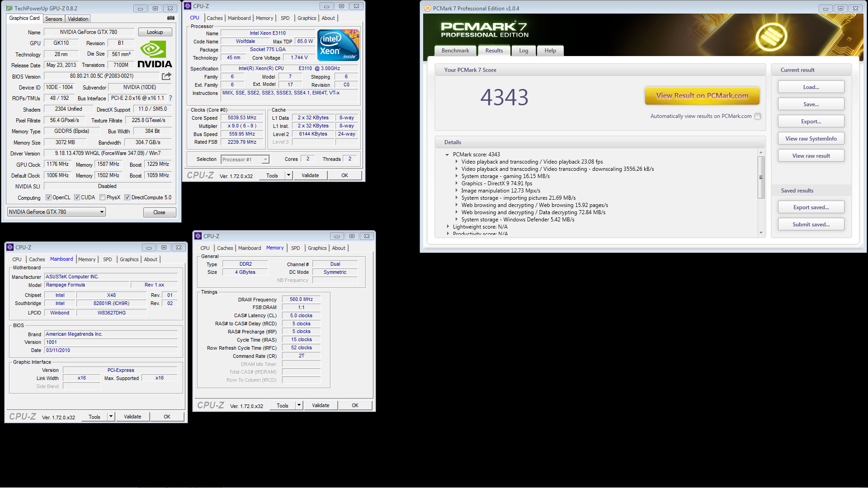868x488 pixels.
Task: Click View Result on PCMark.com button
Action: 702,96
